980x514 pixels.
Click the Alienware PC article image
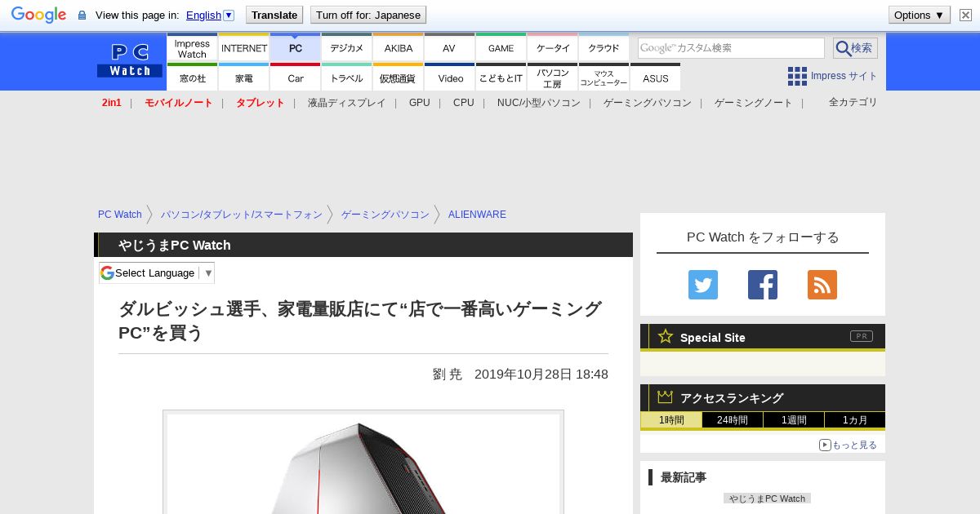(x=363, y=463)
